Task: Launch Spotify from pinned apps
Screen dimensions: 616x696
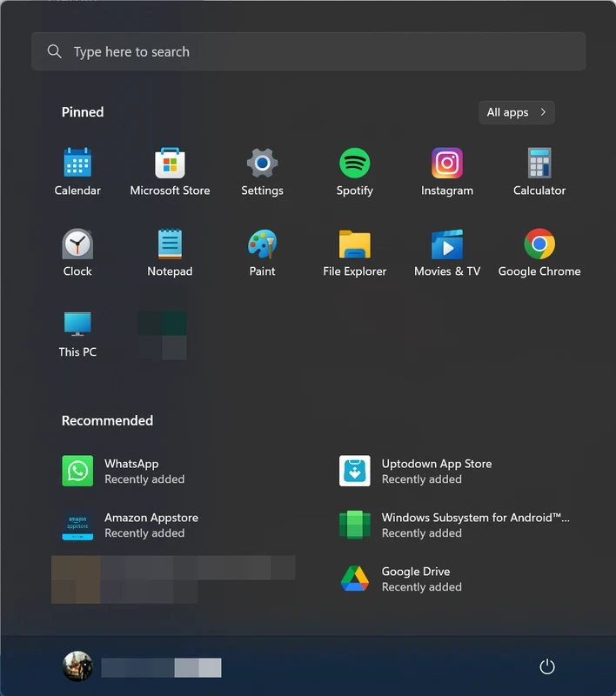Action: tap(354, 164)
